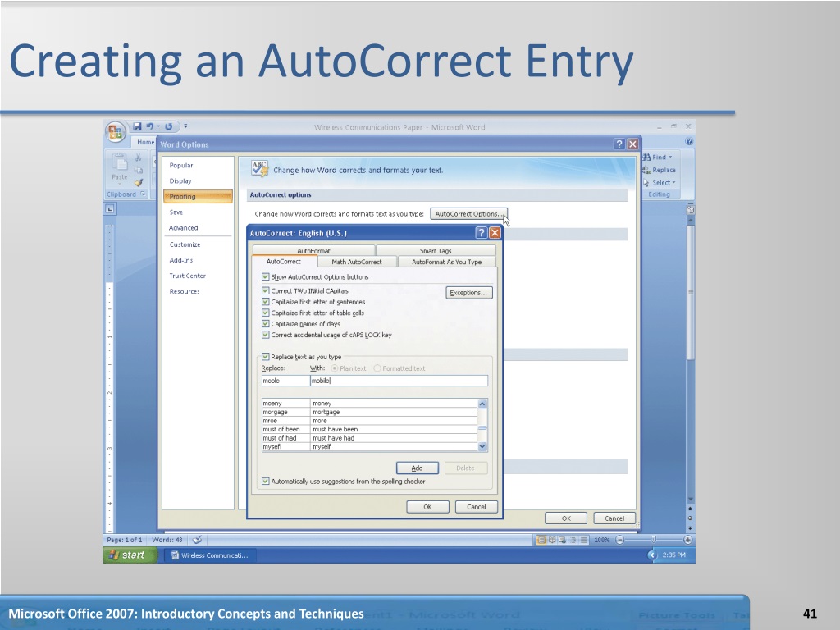The height and width of the screenshot is (630, 840).
Task: Click AutoCorrect list scroll down arrow
Action: [482, 446]
